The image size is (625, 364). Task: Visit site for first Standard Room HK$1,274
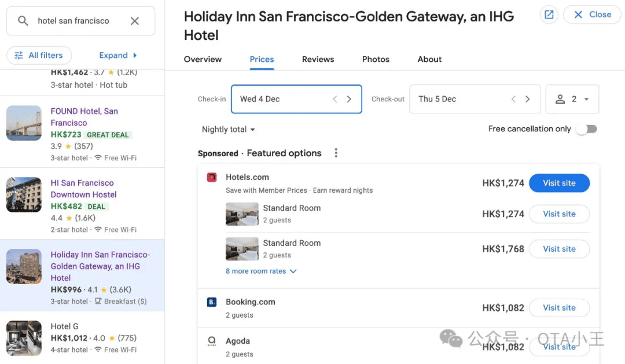tap(559, 214)
